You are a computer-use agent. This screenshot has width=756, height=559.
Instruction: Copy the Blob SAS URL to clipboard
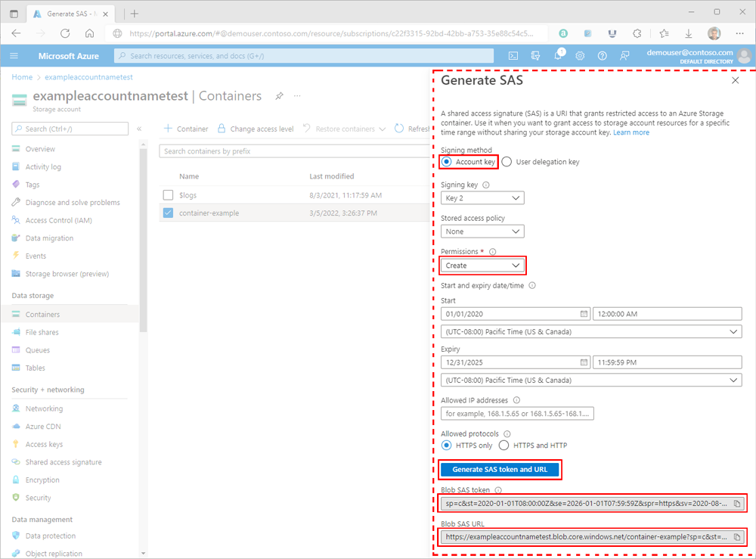coord(736,537)
